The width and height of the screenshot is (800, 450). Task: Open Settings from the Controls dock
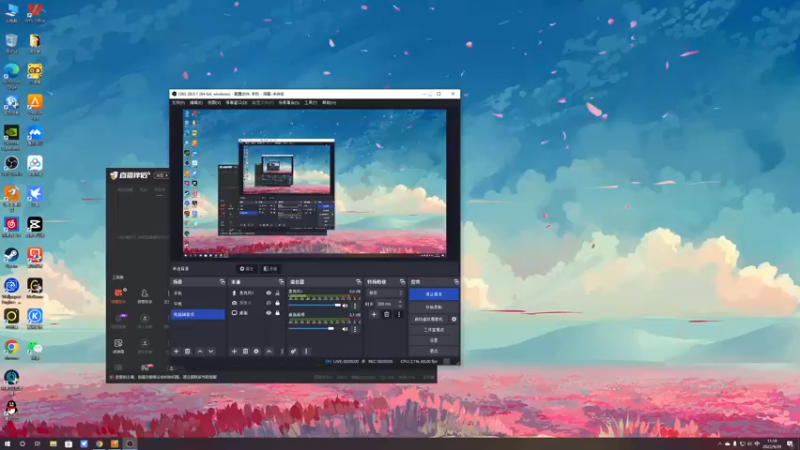(x=434, y=340)
